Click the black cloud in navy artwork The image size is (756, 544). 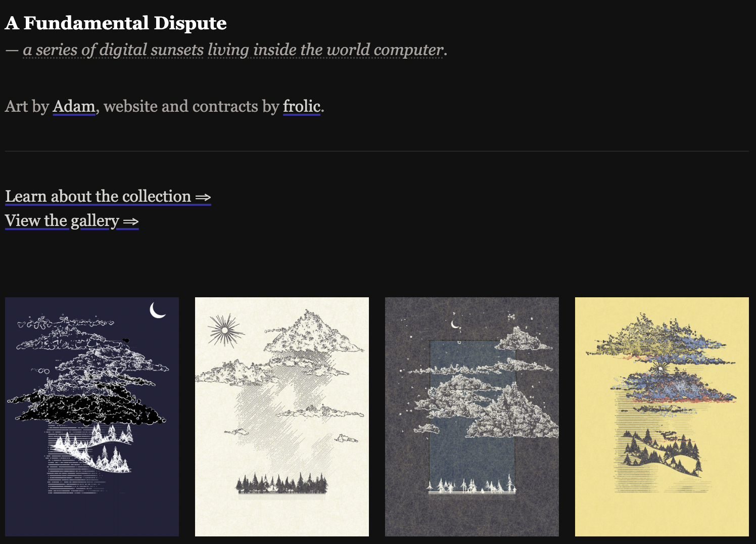point(88,407)
